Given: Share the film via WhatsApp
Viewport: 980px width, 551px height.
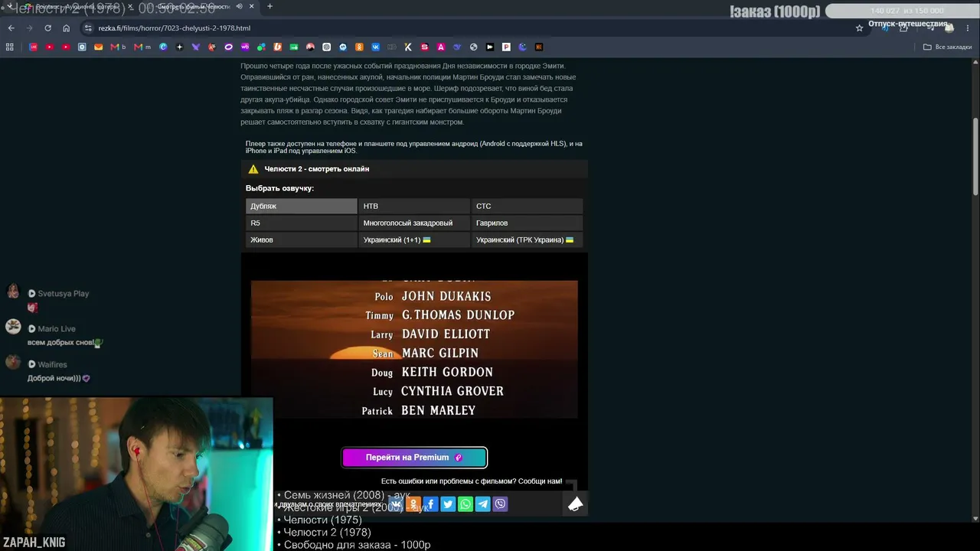Looking at the screenshot, I should (465, 504).
